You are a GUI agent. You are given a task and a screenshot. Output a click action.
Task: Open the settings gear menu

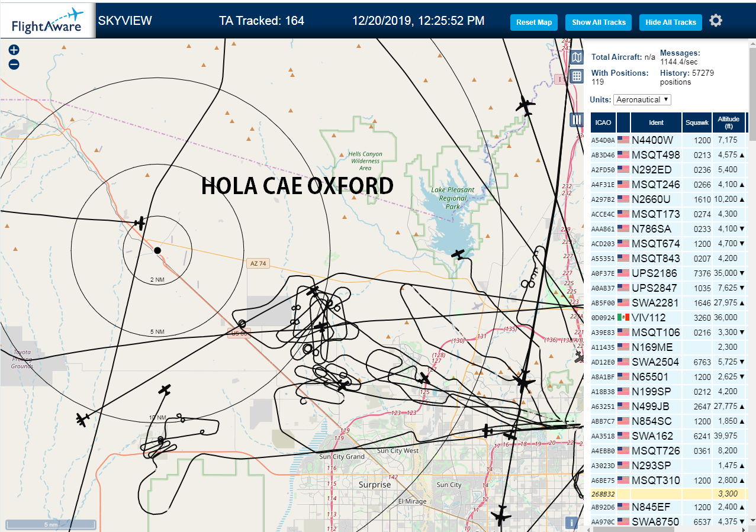tap(716, 21)
